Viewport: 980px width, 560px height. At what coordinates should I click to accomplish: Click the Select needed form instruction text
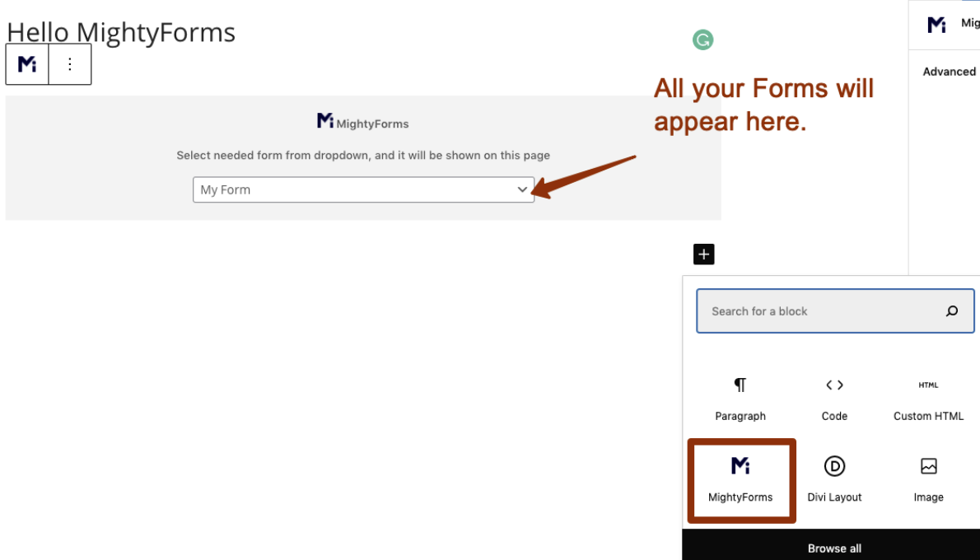pos(363,155)
